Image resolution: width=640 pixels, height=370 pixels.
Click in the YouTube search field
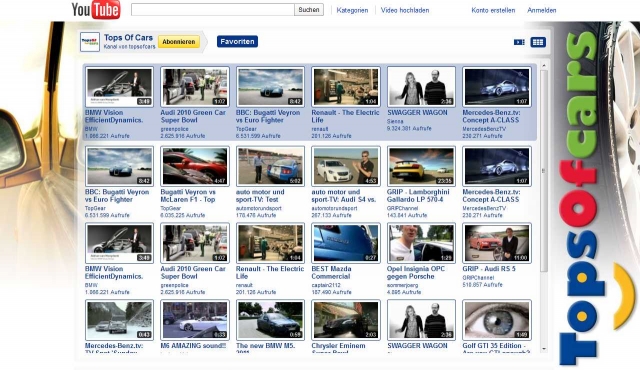(x=213, y=10)
